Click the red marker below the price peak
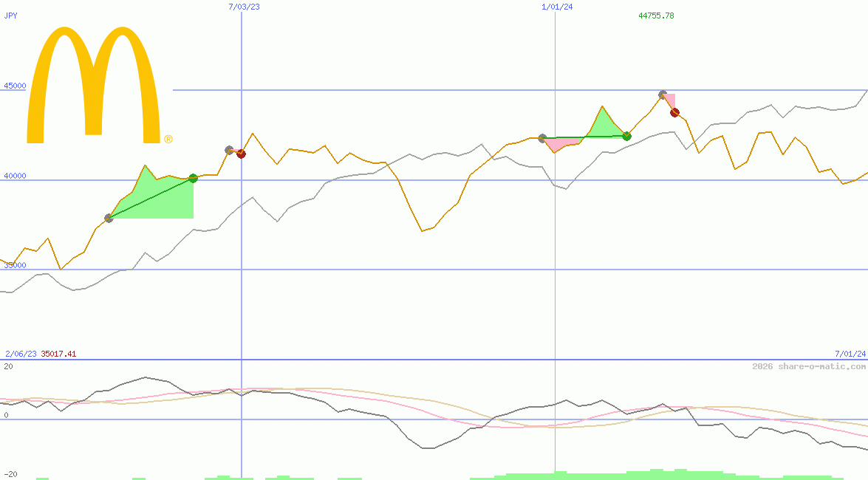 click(674, 112)
